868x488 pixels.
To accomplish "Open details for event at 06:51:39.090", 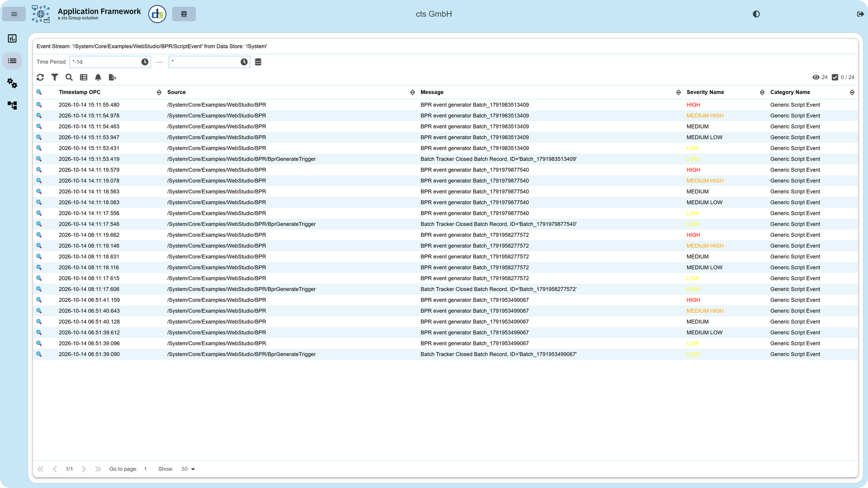I will [39, 354].
